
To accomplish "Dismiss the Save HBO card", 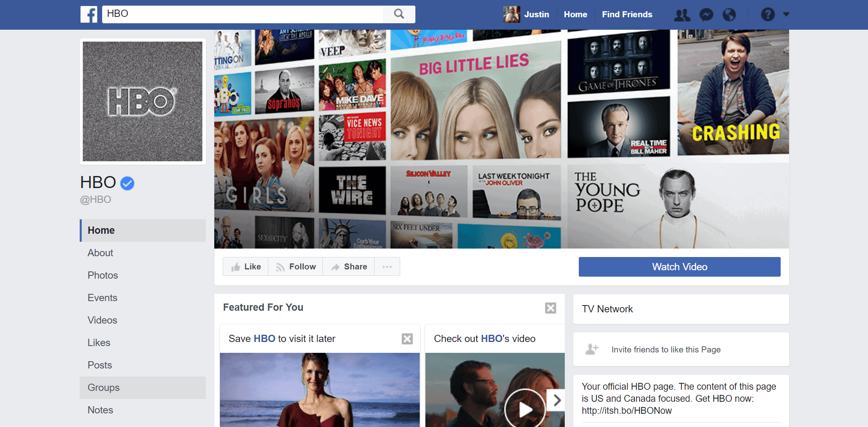I will point(407,339).
